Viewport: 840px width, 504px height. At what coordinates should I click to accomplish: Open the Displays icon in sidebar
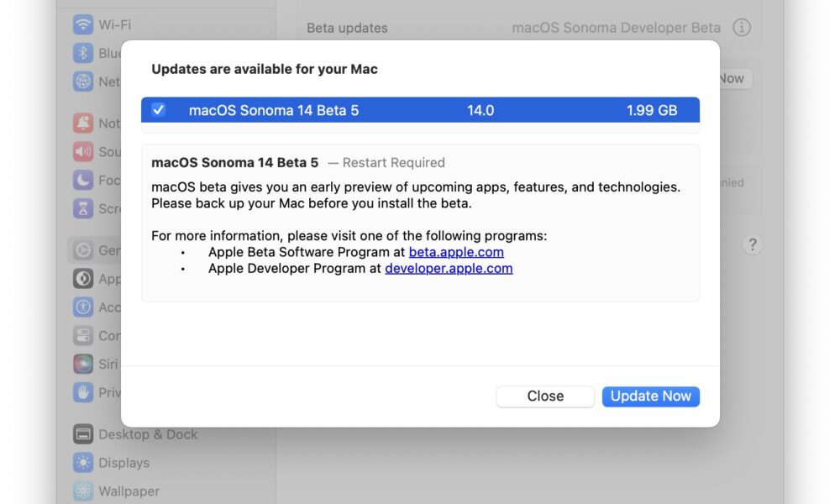pyautogui.click(x=83, y=463)
